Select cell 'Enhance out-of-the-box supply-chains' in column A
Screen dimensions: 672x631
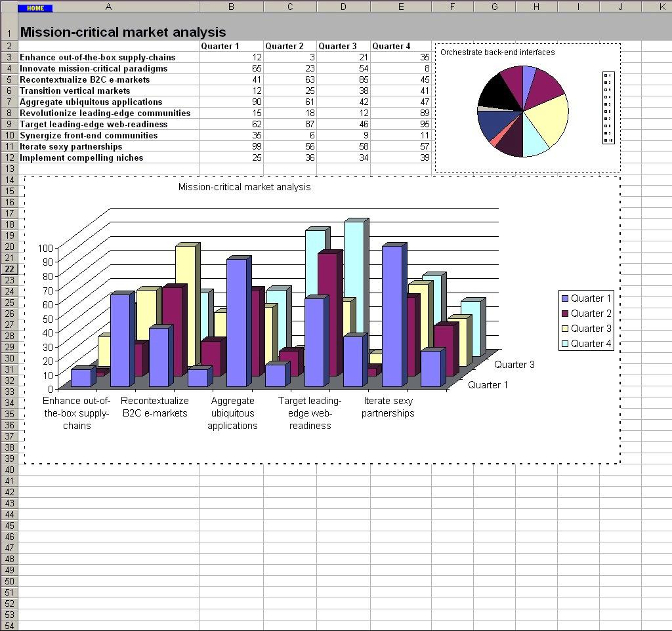click(x=108, y=58)
